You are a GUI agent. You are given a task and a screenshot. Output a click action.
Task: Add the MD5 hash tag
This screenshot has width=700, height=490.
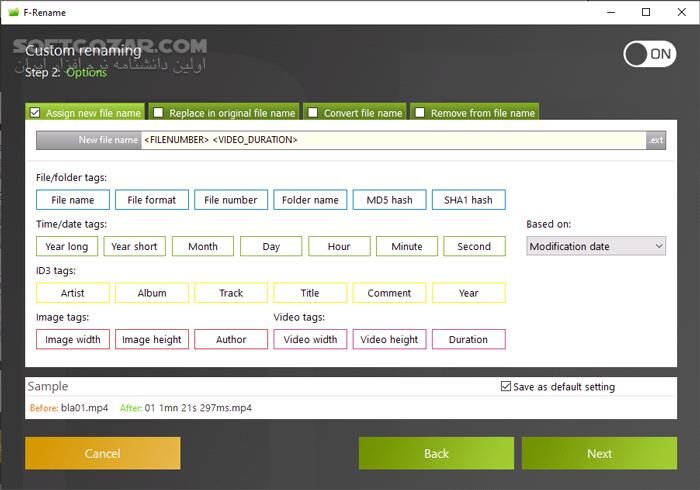tap(389, 200)
